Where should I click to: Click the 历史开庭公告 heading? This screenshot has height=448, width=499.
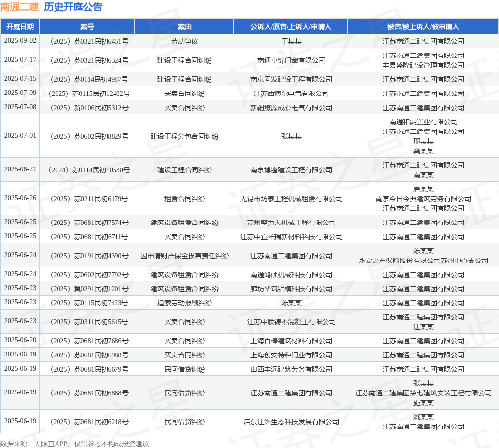click(73, 7)
